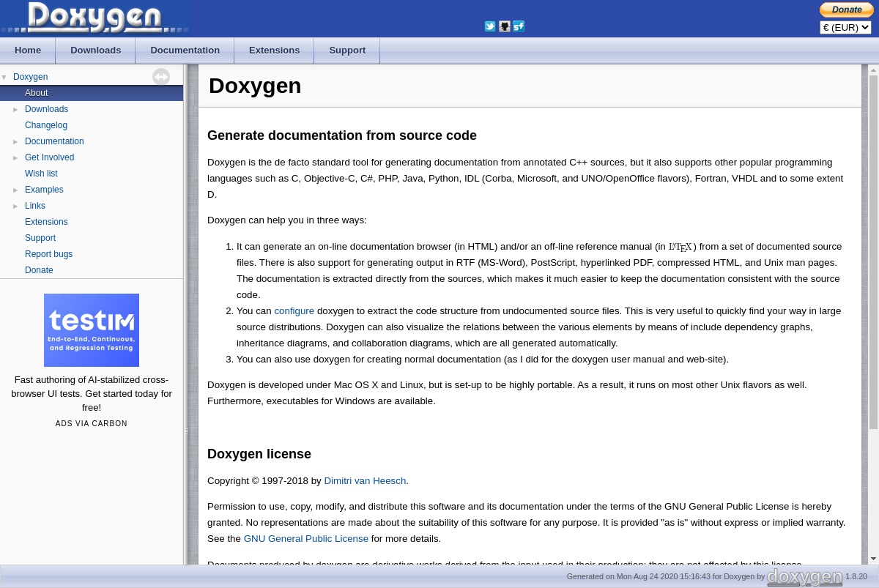Open Donate in the sidebar tree
Image resolution: width=879 pixels, height=588 pixels.
pos(39,270)
